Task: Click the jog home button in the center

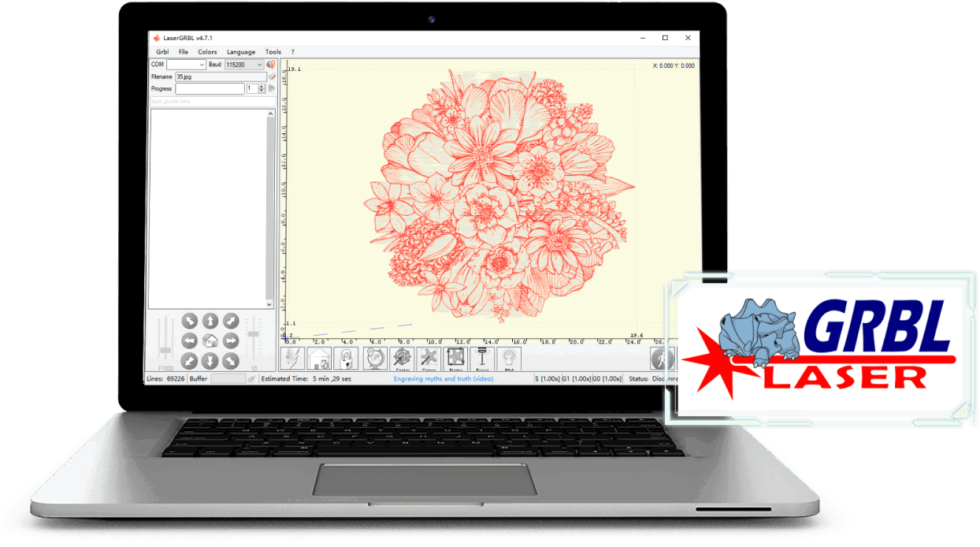Action: coord(210,340)
